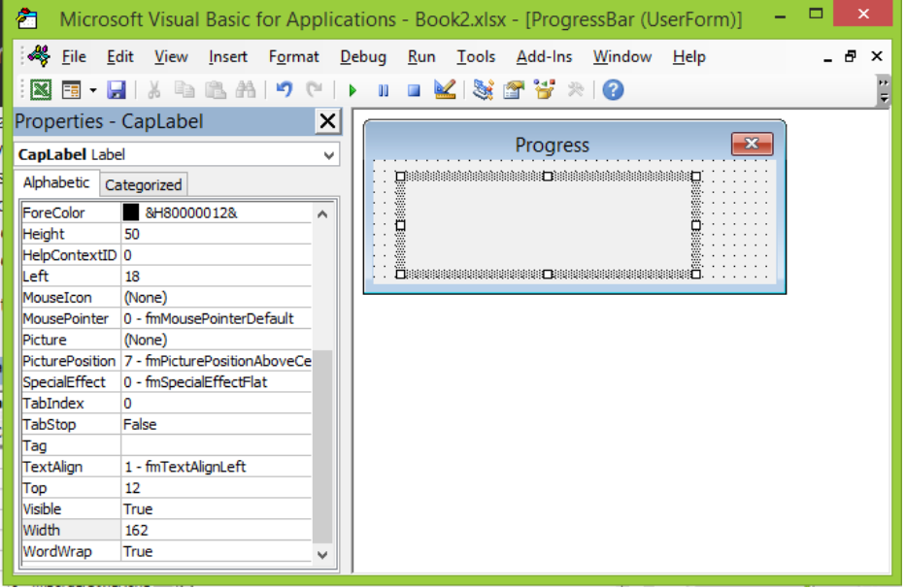Viewport: 906px width, 588px height.
Task: Run the UserForm with the green play icon
Action: click(x=352, y=90)
